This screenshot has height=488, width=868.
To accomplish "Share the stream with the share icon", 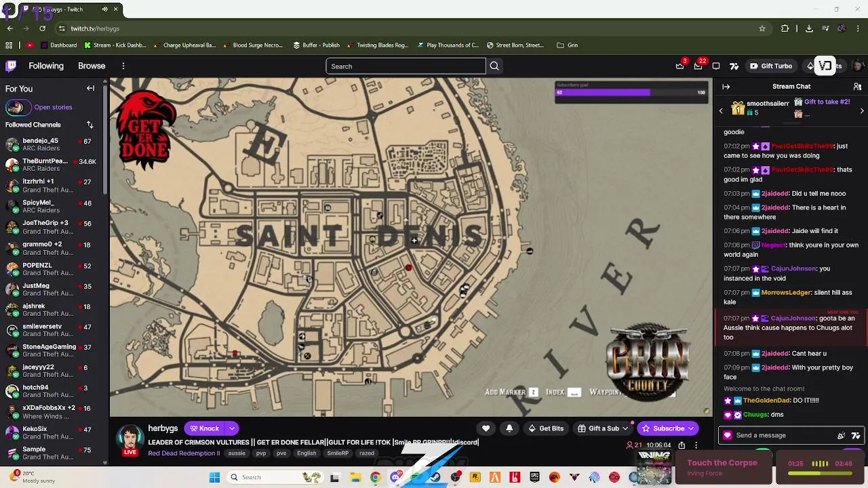I will click(682, 445).
